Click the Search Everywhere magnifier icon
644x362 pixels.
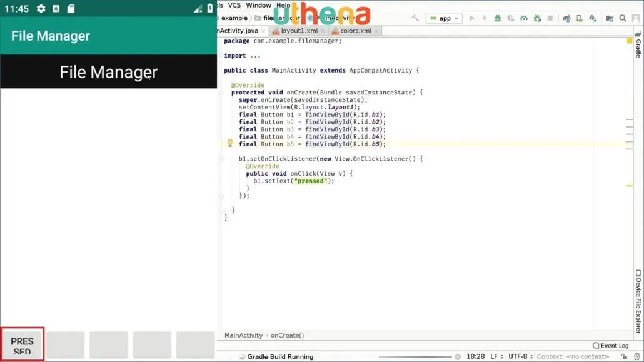[x=623, y=18]
